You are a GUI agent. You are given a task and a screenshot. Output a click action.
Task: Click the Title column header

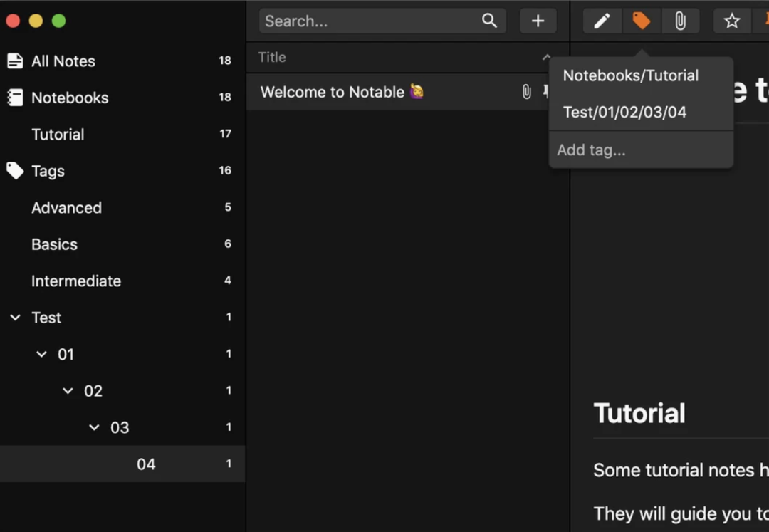pyautogui.click(x=407, y=58)
